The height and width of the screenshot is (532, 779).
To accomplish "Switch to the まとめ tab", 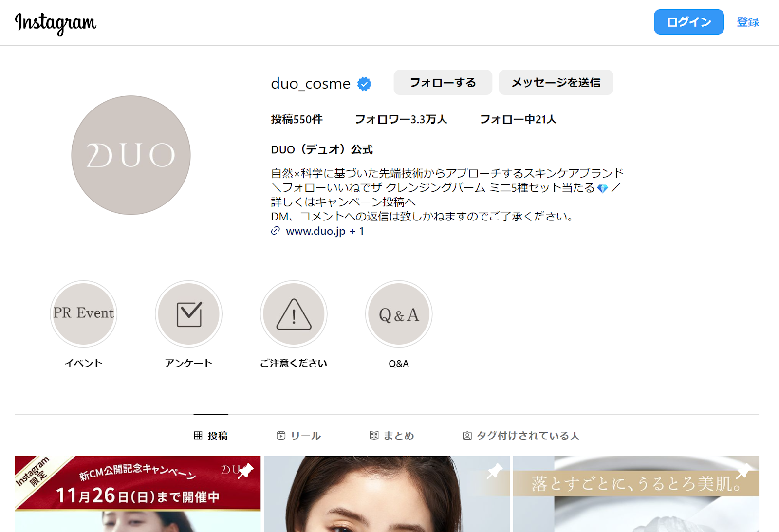I will [x=392, y=435].
